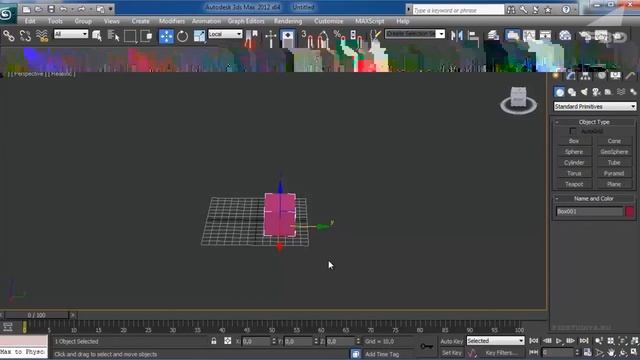Click the Select Object tool
Image resolution: width=640 pixels, height=360 pixels.
[x=97, y=36]
